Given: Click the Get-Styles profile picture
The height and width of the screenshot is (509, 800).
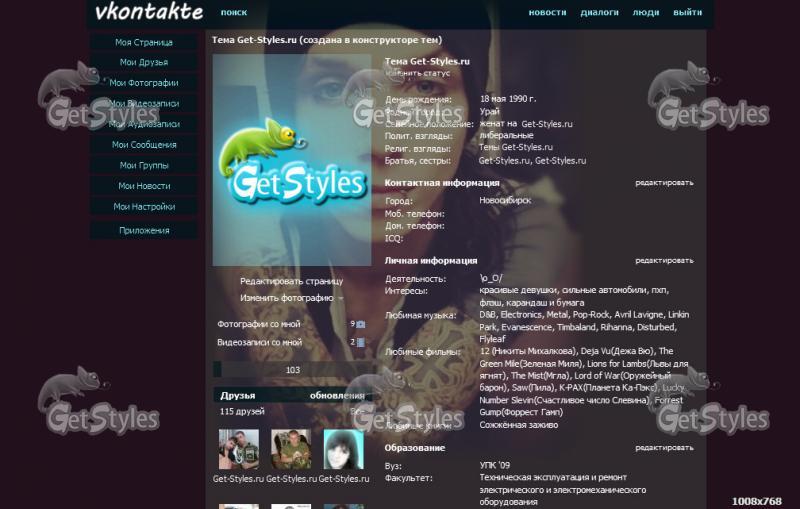Looking at the screenshot, I should (292, 160).
